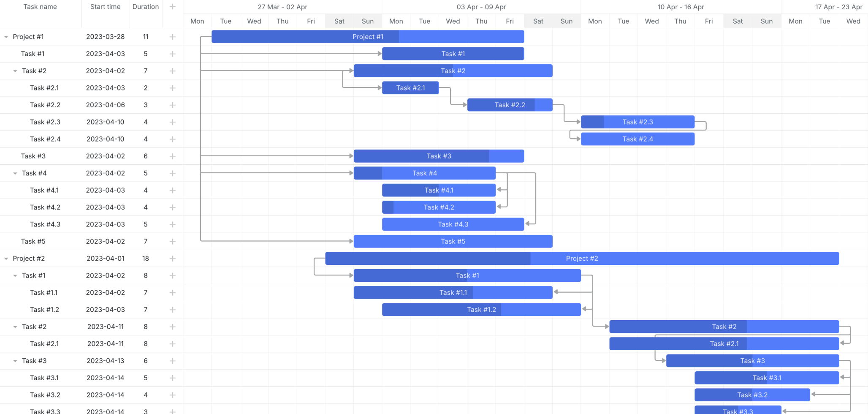Click the plus icon in Task #2.4 row
Screen dimensions: 868x414
click(x=172, y=139)
